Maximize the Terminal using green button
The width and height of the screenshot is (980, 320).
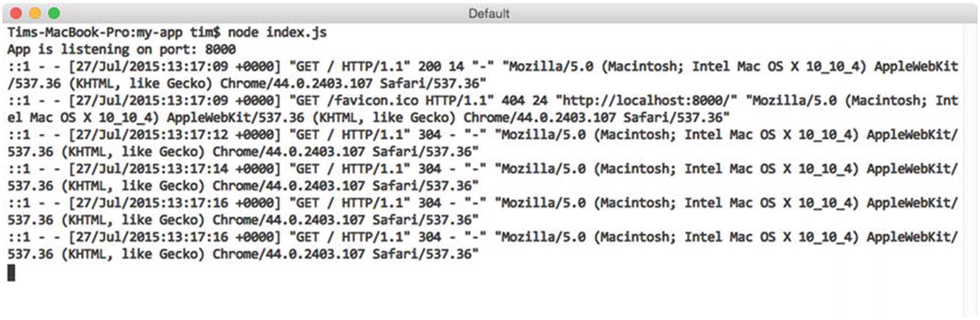point(54,13)
